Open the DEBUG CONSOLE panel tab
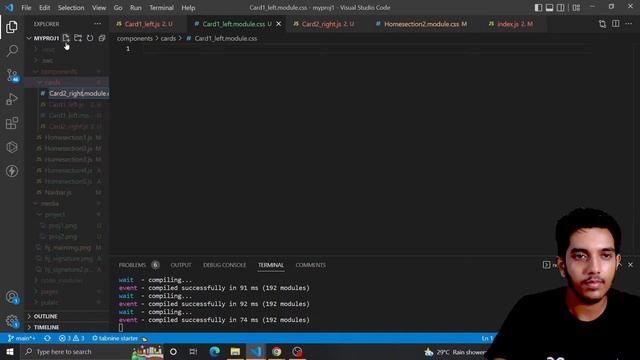 224,265
